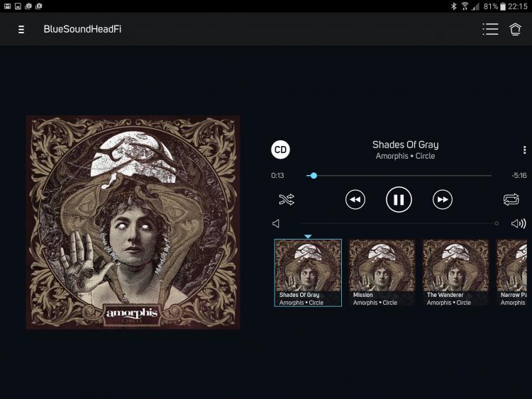The image size is (532, 399).
Task: Open the hamburger navigation menu
Action: coord(21,30)
